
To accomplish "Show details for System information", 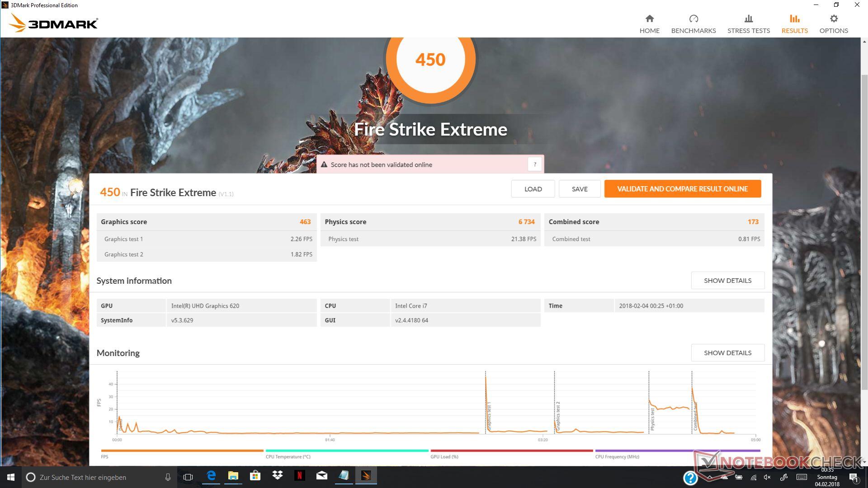I will coord(727,281).
